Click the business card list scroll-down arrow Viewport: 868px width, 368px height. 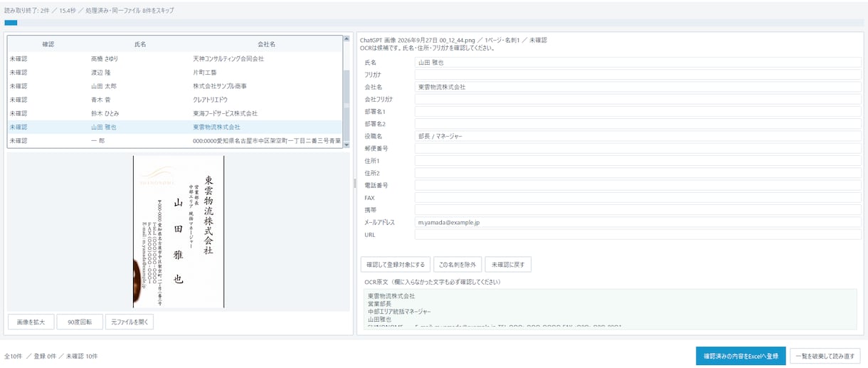click(x=346, y=144)
